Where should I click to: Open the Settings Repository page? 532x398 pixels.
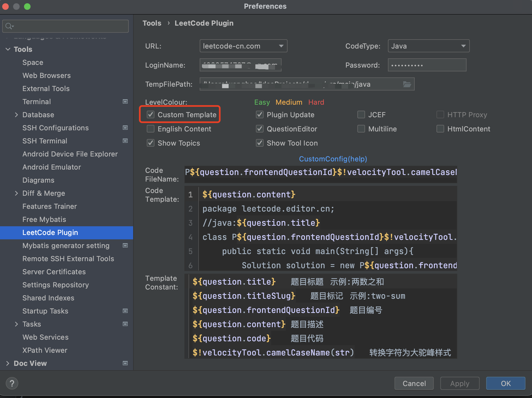[x=55, y=285]
